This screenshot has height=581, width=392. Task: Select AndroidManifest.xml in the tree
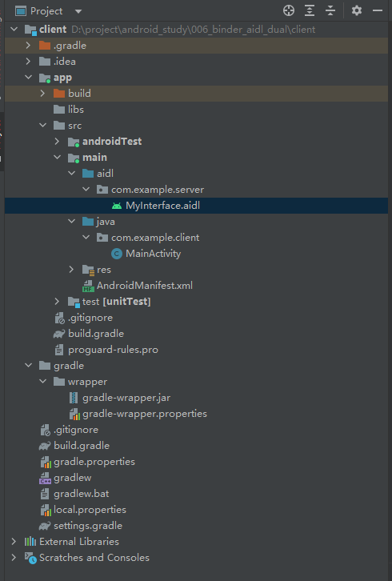point(145,286)
